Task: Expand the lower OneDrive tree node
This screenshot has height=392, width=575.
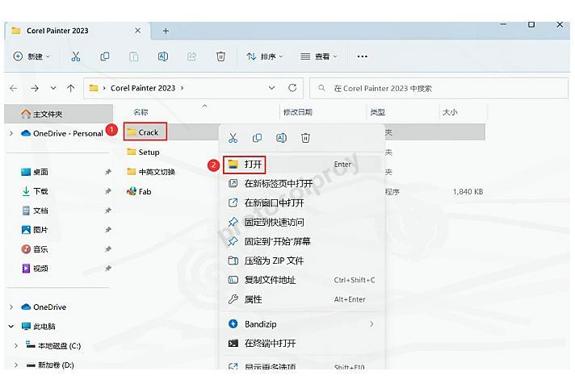Action: click(x=11, y=307)
